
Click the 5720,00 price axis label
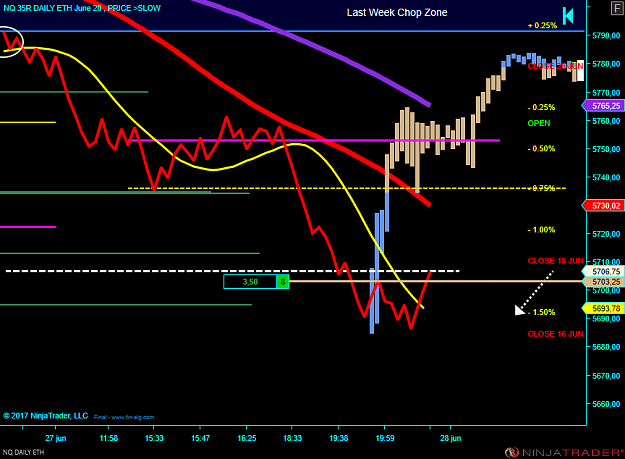pos(606,234)
